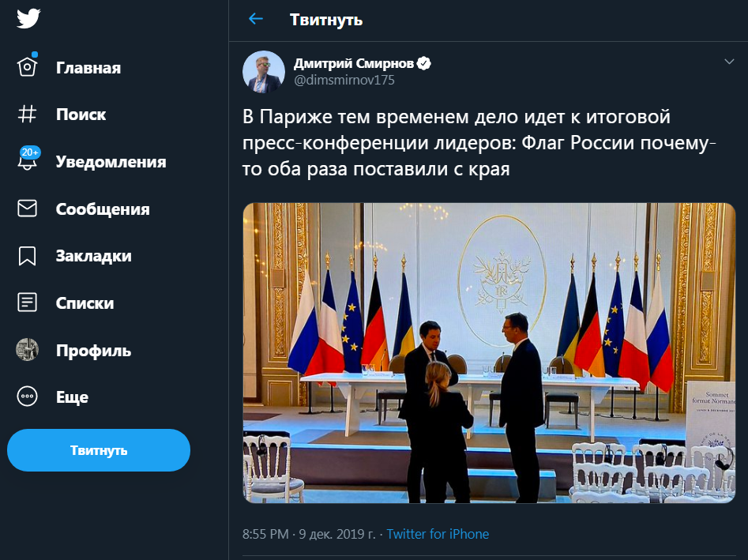Select the Уведомления label in the sidebar

(111, 162)
